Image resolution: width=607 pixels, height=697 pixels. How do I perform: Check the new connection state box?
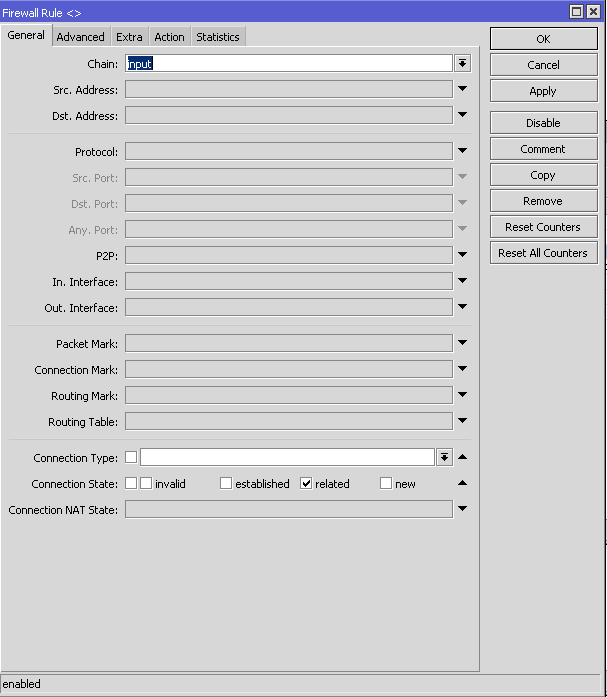(386, 484)
